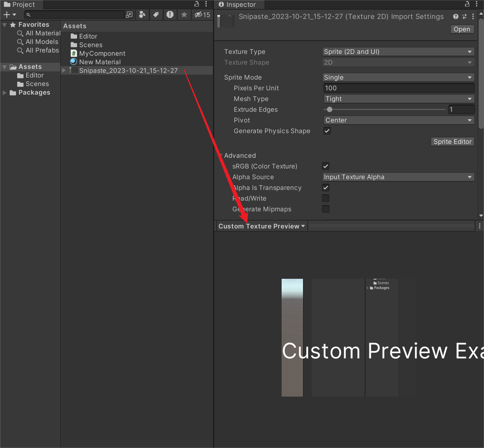
Task: Click the Extrude Edges slider handle
Action: 329,110
